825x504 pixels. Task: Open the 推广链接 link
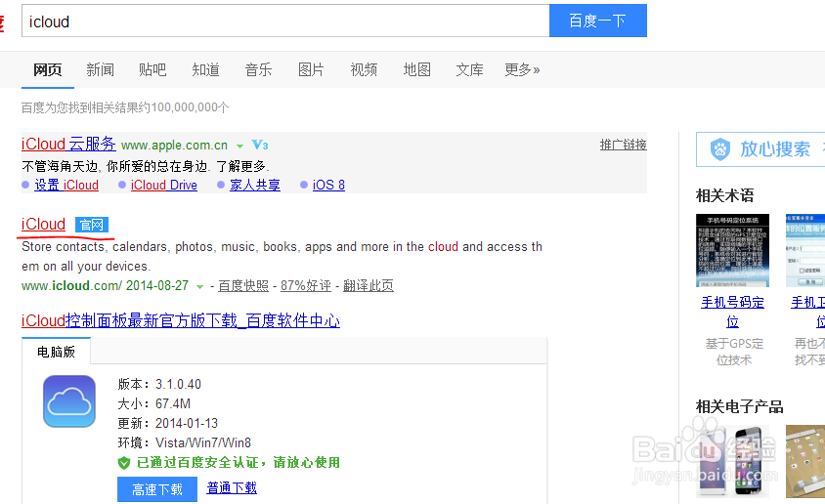coord(623,145)
